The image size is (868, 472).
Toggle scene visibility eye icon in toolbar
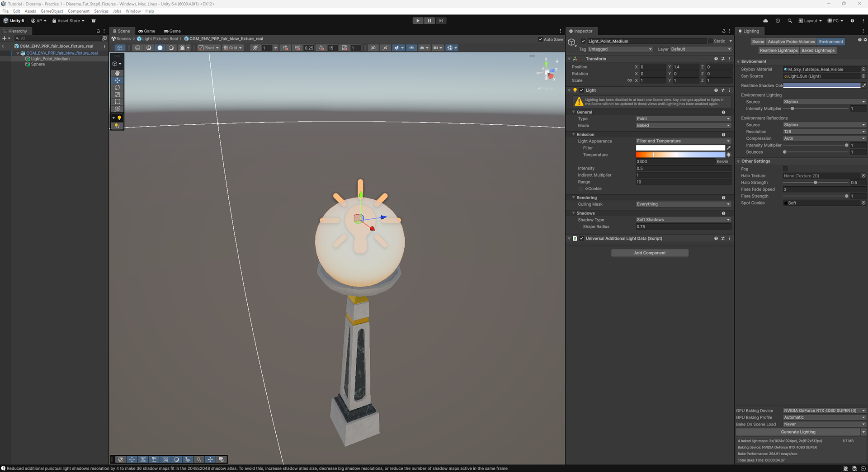411,48
